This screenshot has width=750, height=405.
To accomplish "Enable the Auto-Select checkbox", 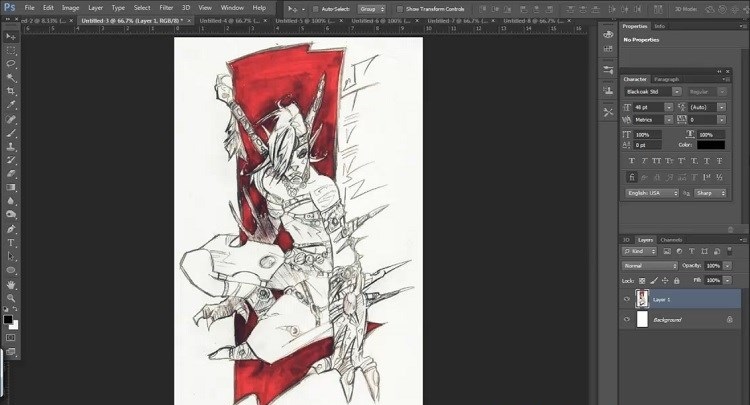I will tap(315, 9).
